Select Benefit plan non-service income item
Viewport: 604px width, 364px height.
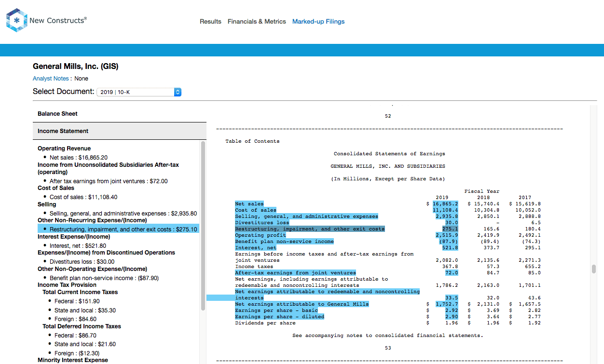pos(104,278)
